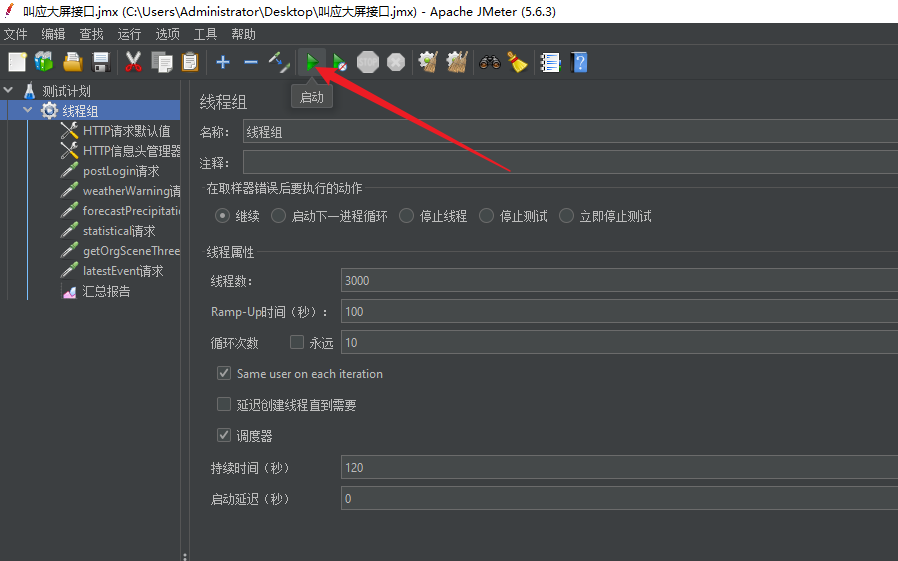Open the Templates icon in toolbar
898x561 pixels.
(44, 62)
